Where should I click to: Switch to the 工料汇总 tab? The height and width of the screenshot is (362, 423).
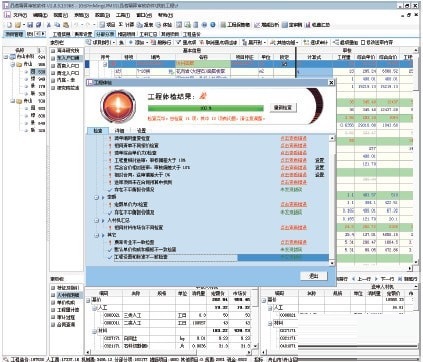pos(148,34)
